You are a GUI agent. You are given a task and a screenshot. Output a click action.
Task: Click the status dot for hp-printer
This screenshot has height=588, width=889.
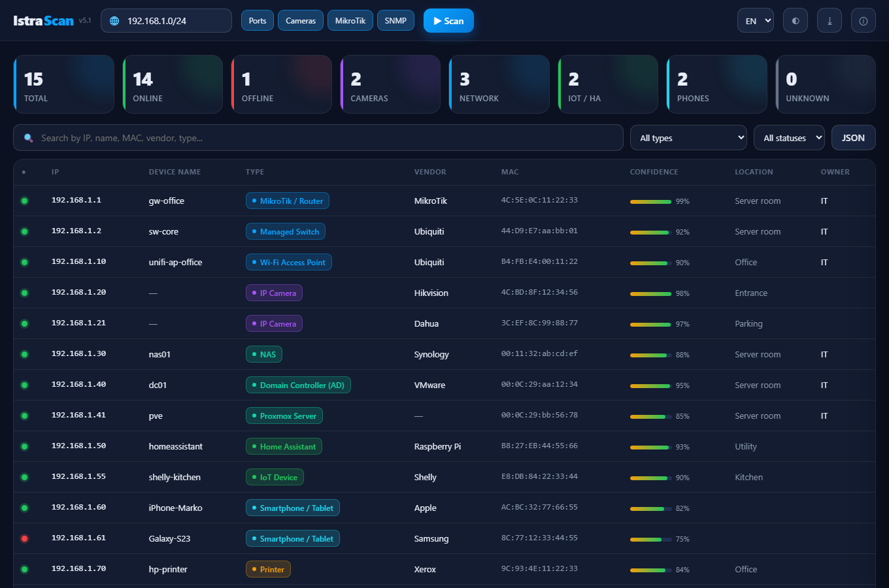coord(25,570)
